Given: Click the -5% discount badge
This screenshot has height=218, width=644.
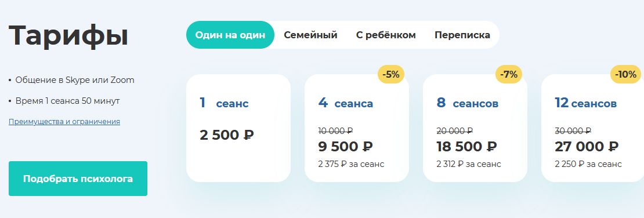Looking at the screenshot, I should click(x=391, y=74).
